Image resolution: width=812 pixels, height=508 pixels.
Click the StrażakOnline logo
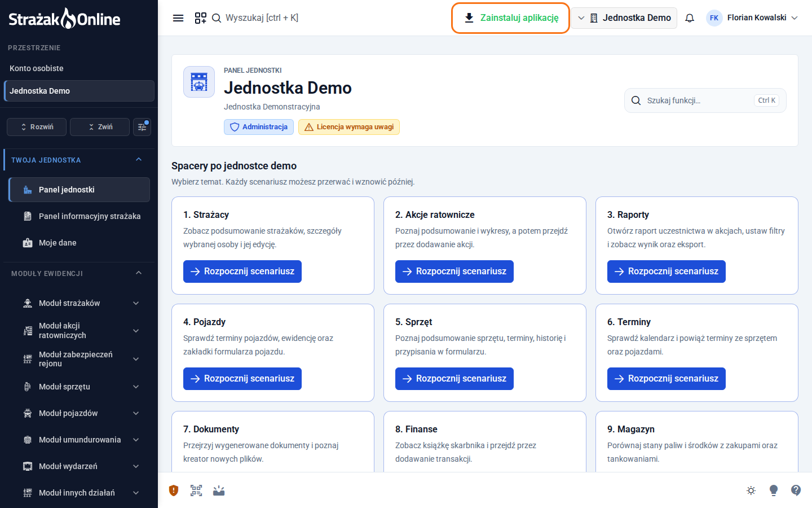click(x=64, y=19)
